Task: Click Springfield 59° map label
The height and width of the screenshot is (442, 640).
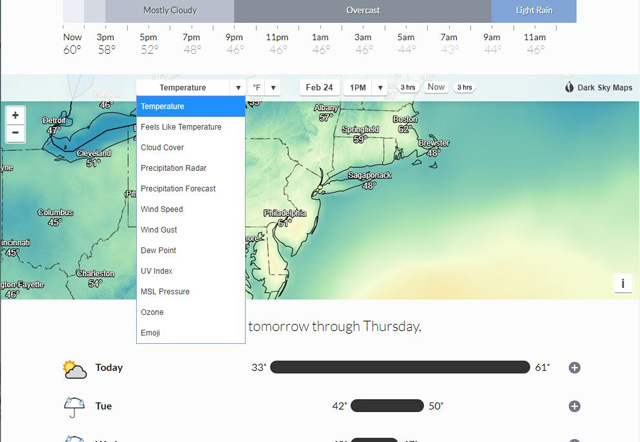Action: coord(360,134)
